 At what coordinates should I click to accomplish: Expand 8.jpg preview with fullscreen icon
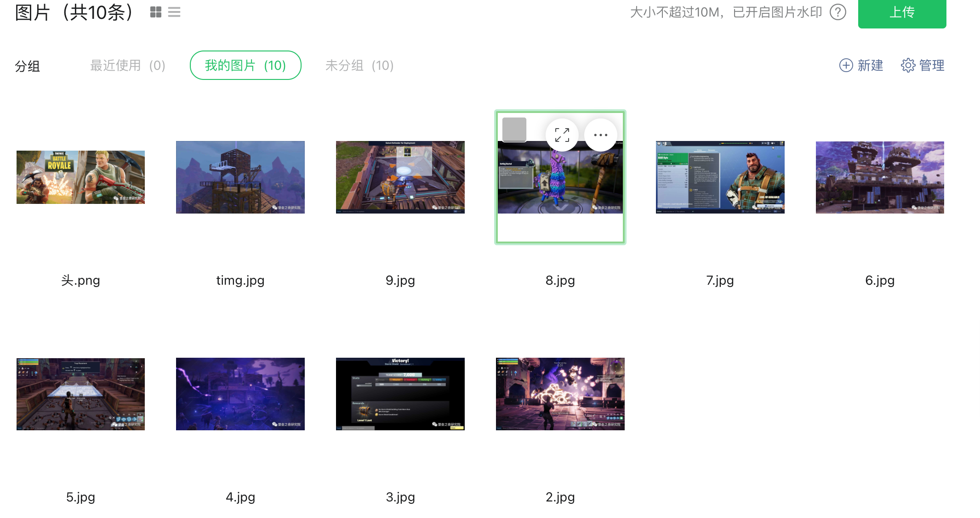(562, 135)
